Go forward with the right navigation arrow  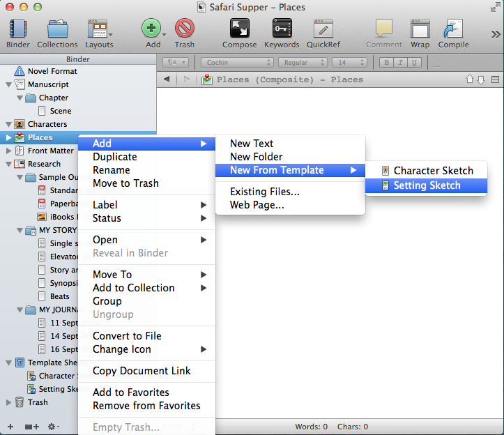[186, 79]
